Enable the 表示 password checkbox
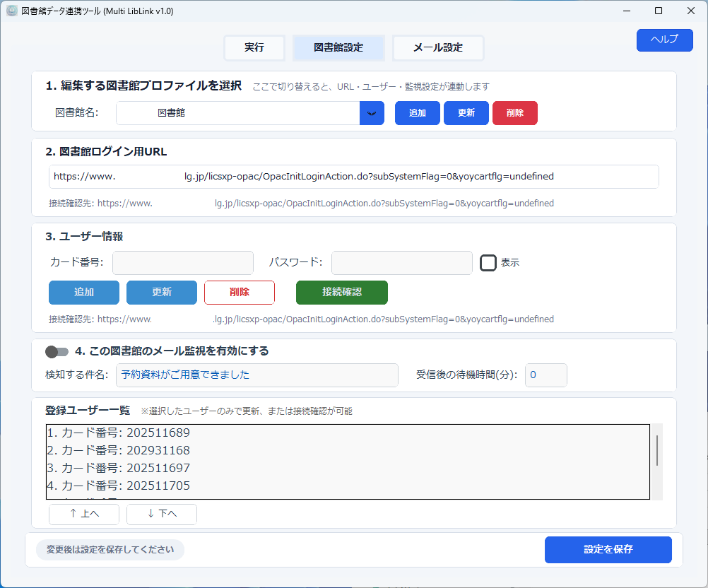The height and width of the screenshot is (588, 708). 488,263
